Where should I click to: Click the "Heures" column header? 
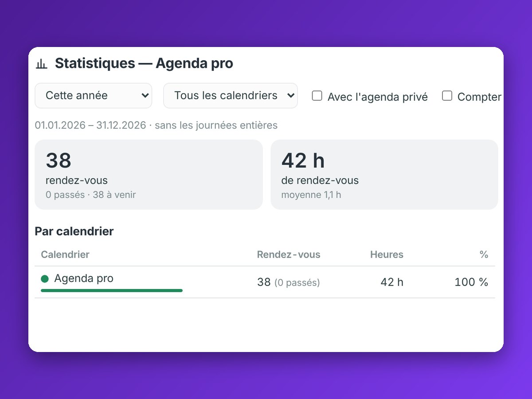point(387,254)
